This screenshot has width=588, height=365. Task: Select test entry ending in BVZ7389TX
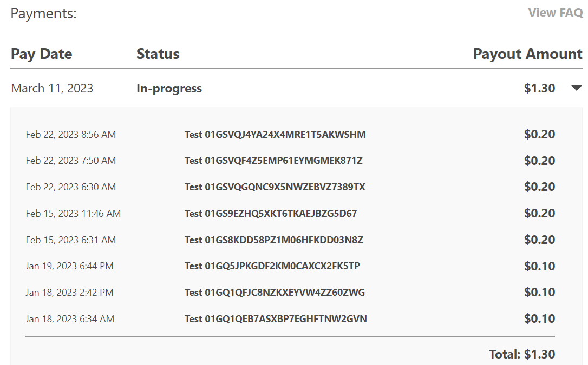point(275,187)
